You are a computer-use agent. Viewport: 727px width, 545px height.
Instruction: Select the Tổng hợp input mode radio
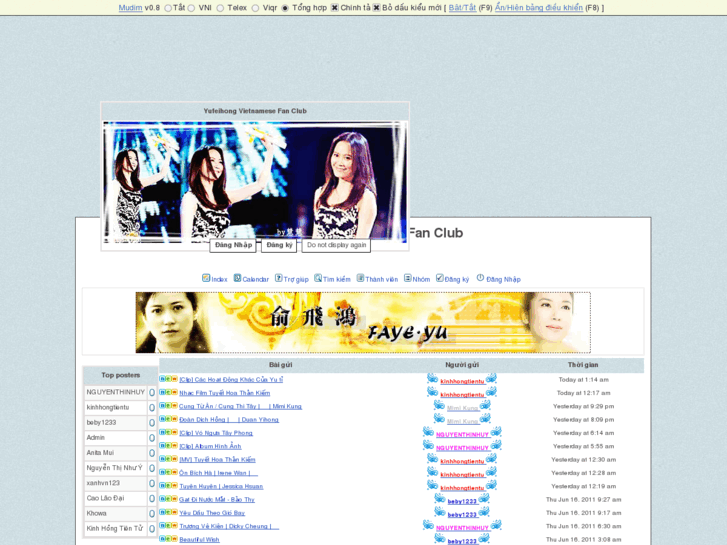pos(285,8)
